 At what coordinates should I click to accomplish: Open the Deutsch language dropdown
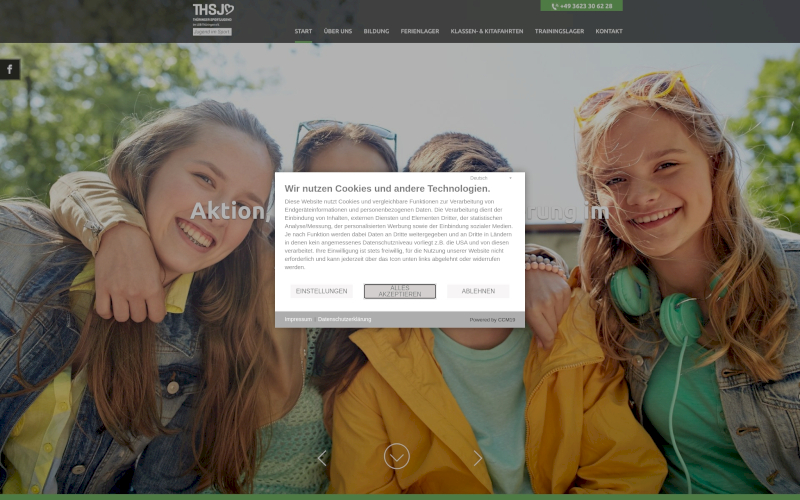(x=480, y=178)
